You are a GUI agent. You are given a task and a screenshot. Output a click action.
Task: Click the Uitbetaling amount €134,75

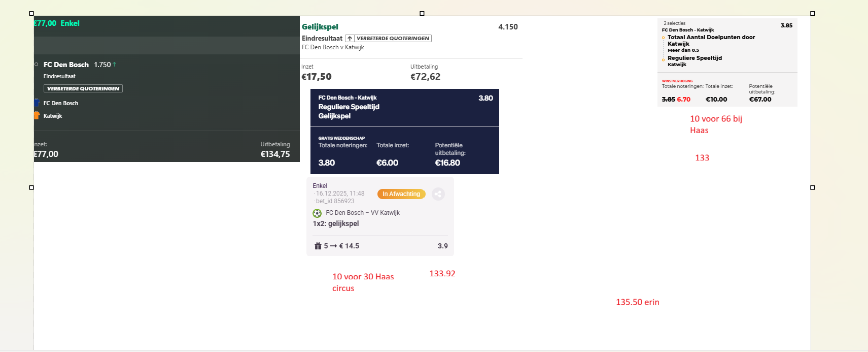tap(275, 154)
